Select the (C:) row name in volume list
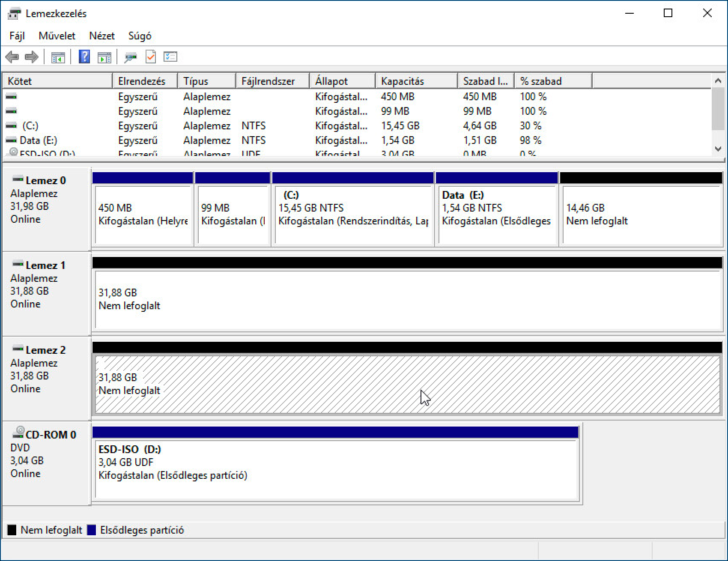The width and height of the screenshot is (728, 561). pos(30,126)
